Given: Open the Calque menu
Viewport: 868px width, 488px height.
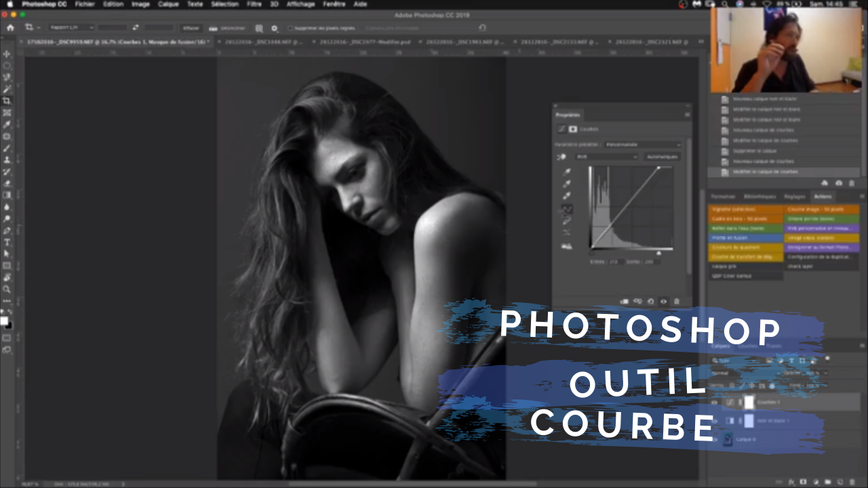Looking at the screenshot, I should pos(168,4).
